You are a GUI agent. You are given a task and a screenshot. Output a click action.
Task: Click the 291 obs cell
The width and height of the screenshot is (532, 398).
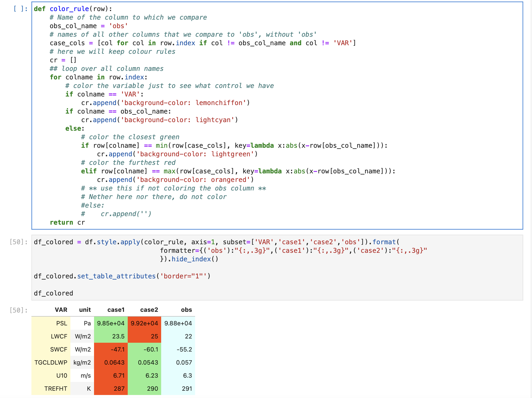[x=178, y=388]
